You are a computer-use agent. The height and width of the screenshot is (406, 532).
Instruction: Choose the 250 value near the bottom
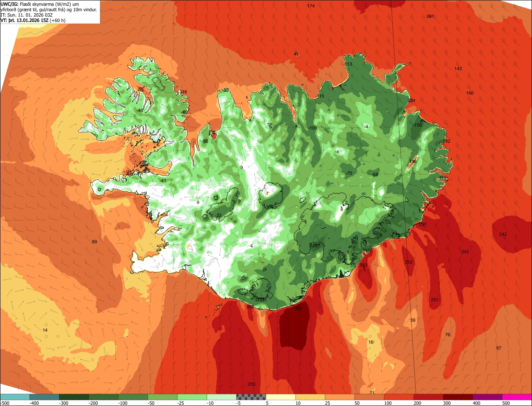click(x=251, y=384)
